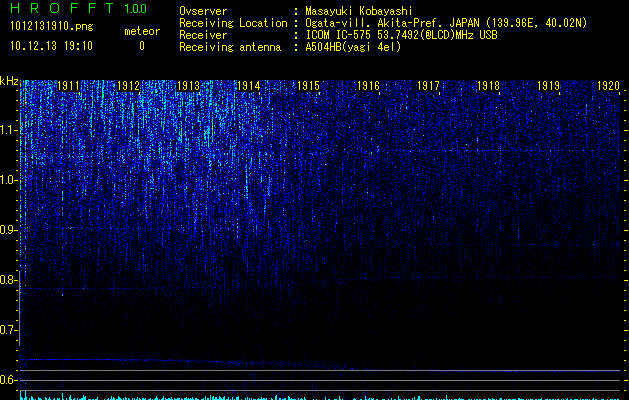This screenshot has width=629, height=400.
Task: Click the meteor count value 0
Action: [x=142, y=46]
